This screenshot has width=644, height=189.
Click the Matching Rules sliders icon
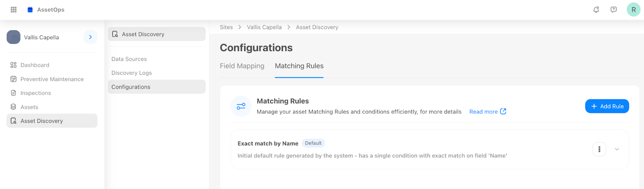click(x=241, y=106)
